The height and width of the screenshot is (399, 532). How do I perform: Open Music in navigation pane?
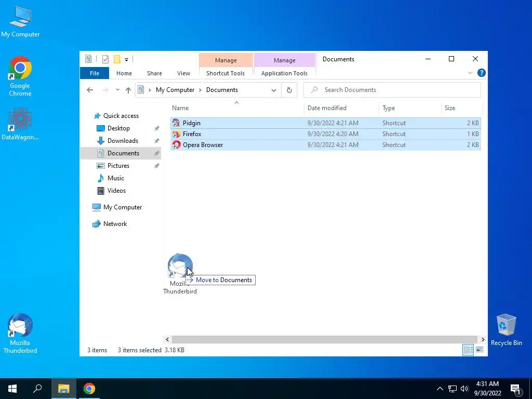115,178
